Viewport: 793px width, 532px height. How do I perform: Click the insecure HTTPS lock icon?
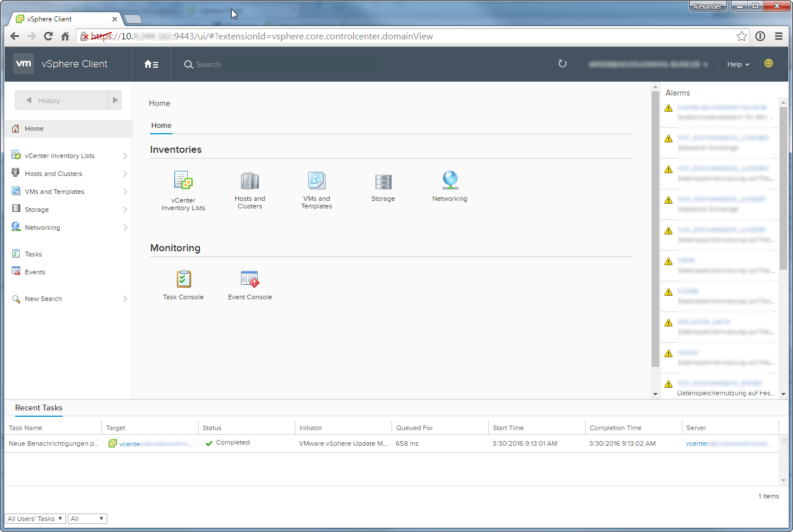(x=85, y=36)
